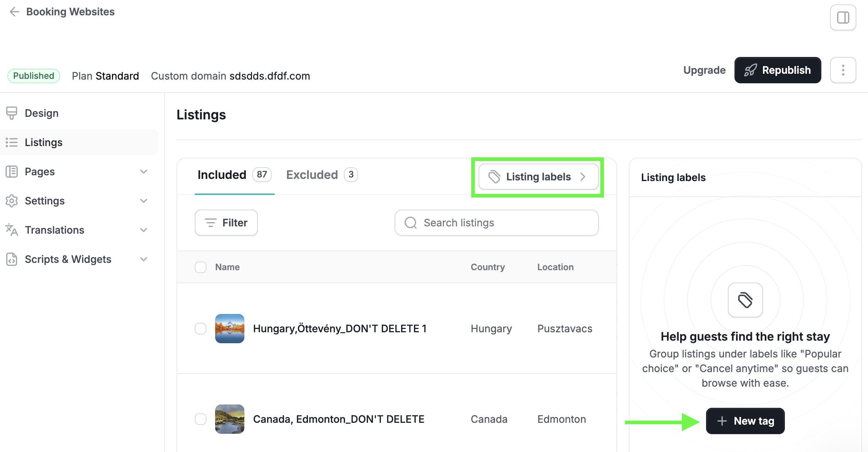Open the three-dot more options menu
This screenshot has height=452, width=868.
click(843, 70)
